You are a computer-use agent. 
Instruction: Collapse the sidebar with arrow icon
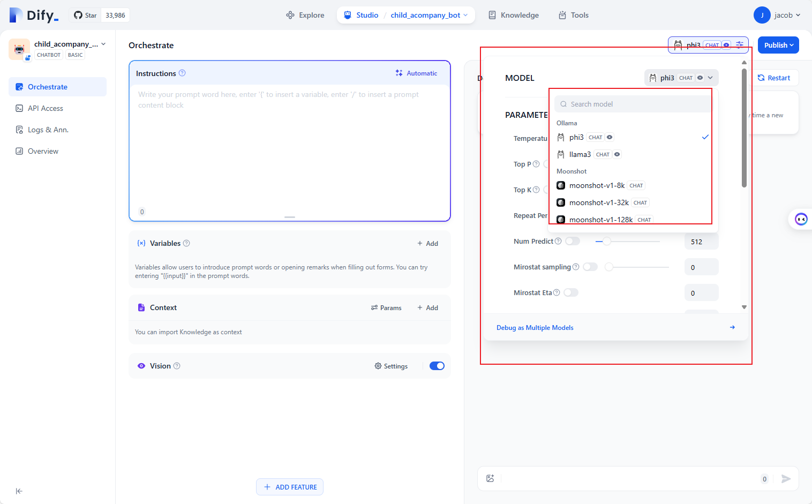coord(19,491)
